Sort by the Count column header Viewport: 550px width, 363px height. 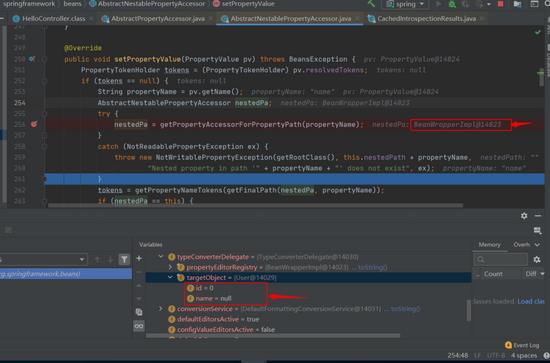coord(493,274)
